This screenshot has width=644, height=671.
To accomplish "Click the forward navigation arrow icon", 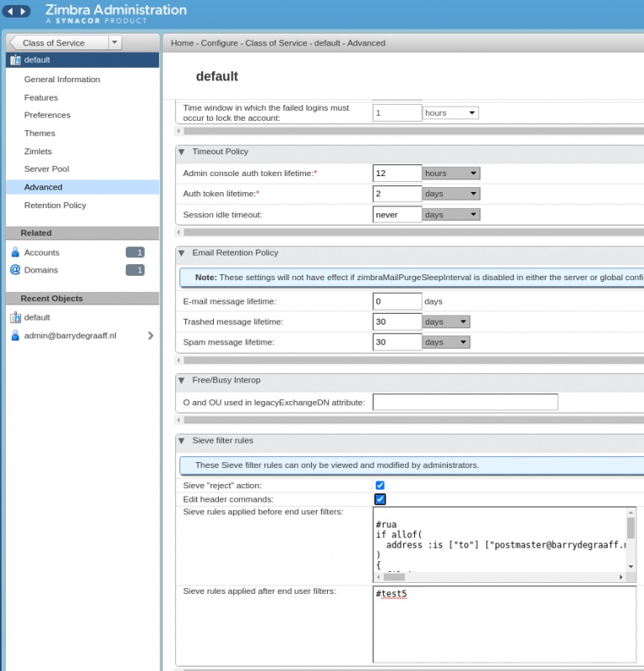I will (x=23, y=12).
